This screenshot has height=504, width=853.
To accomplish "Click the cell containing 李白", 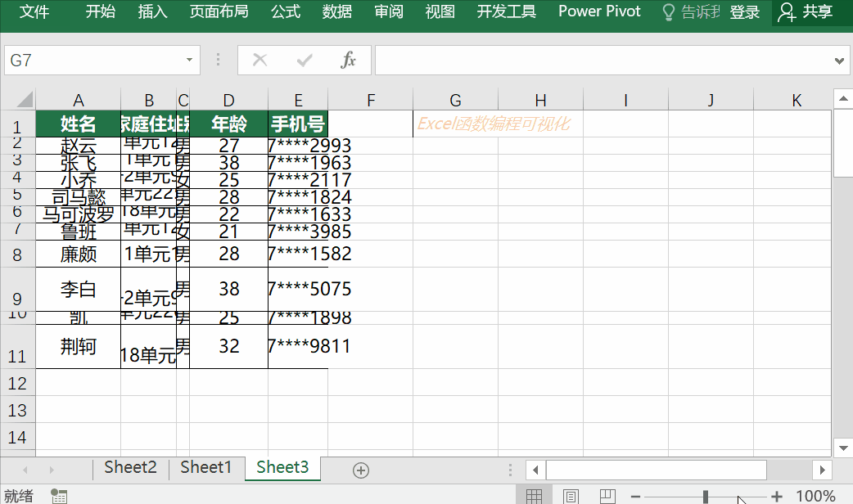I will [79, 290].
